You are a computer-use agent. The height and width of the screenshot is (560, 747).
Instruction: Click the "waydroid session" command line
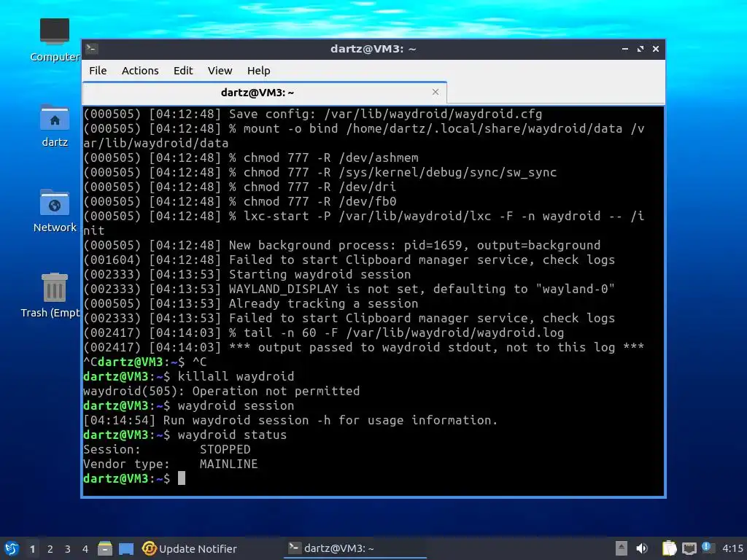(x=189, y=405)
